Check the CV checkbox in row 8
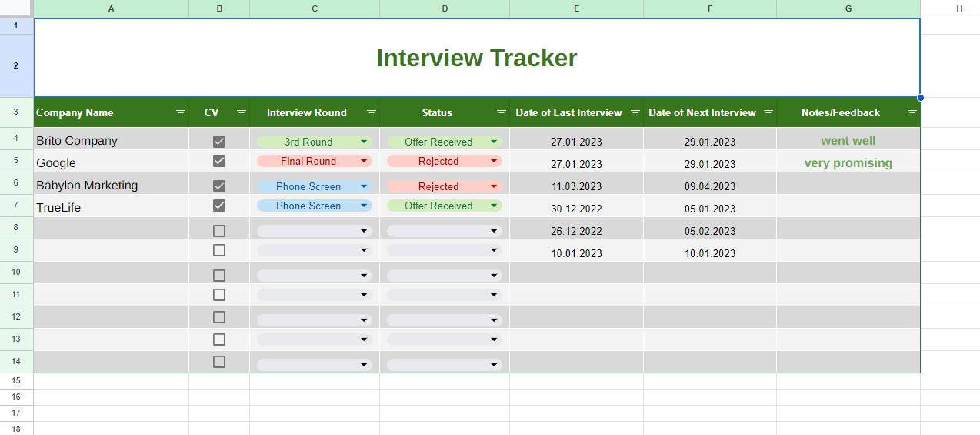This screenshot has height=435, width=980. [219, 231]
